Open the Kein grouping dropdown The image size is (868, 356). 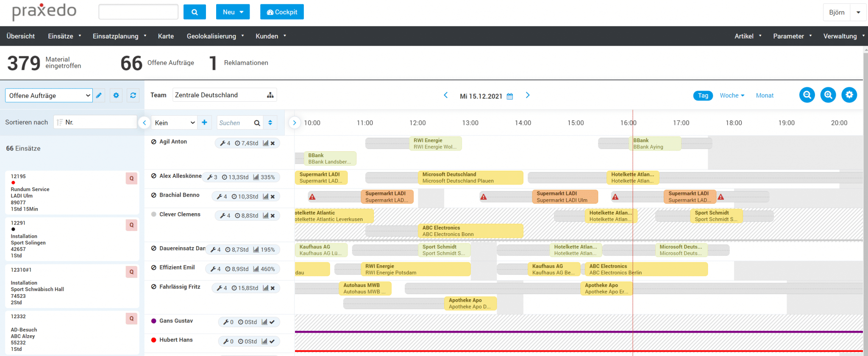[175, 122]
